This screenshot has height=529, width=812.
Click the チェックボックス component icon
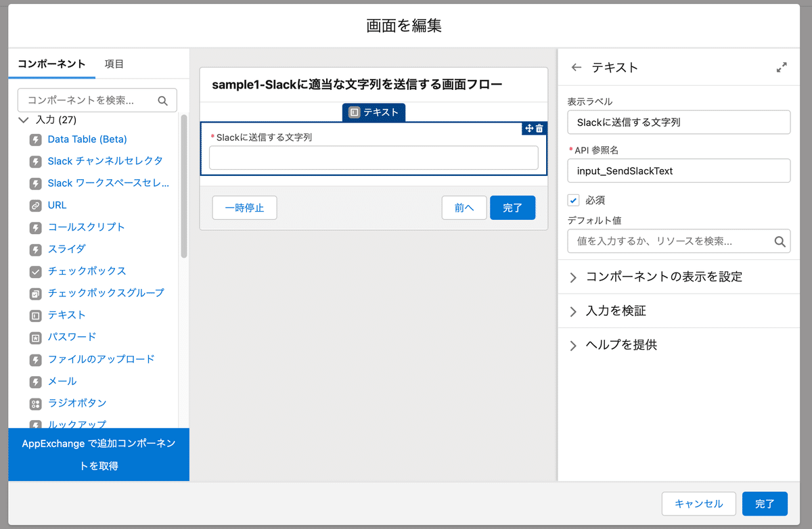36,271
